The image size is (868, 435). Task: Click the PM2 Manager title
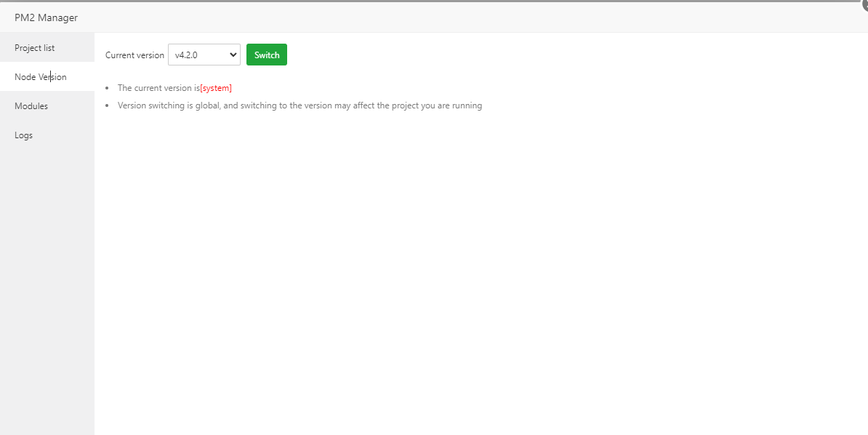[x=46, y=17]
